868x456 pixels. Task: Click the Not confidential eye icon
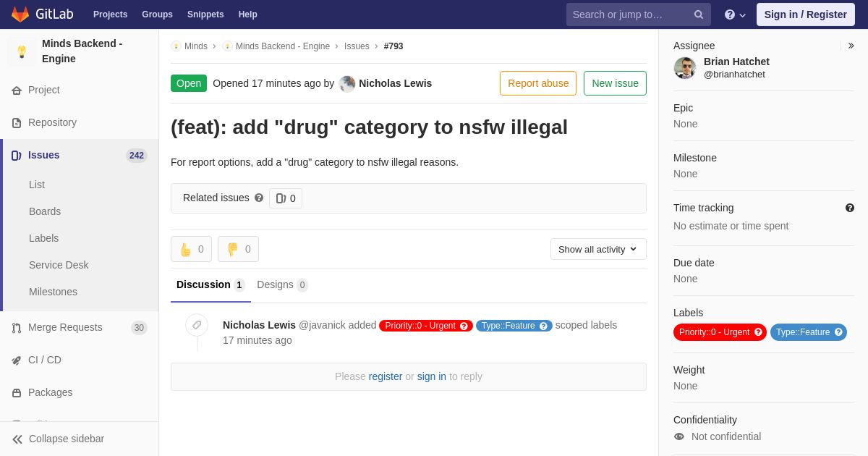(x=679, y=436)
